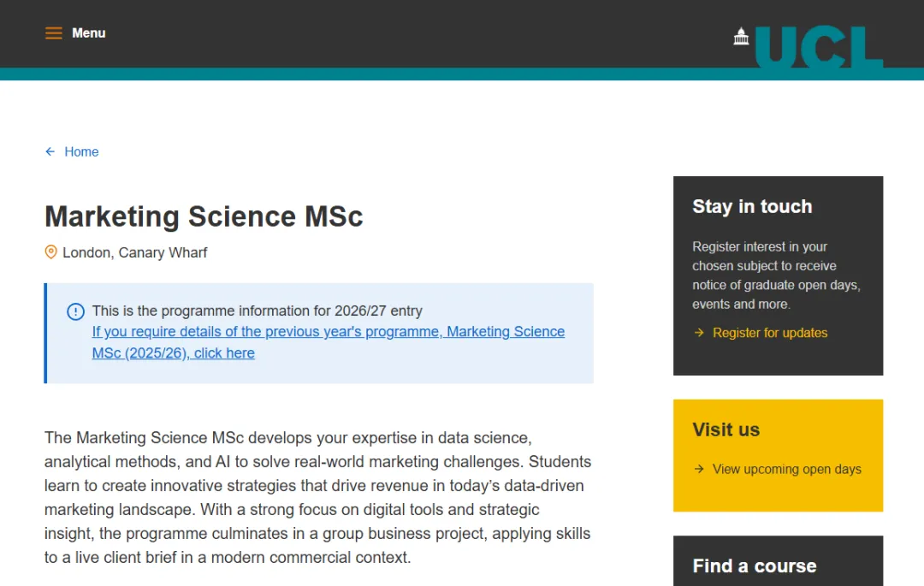Click the 2026/27 entry notice text
Screen dimensions: 924x586
257,311
